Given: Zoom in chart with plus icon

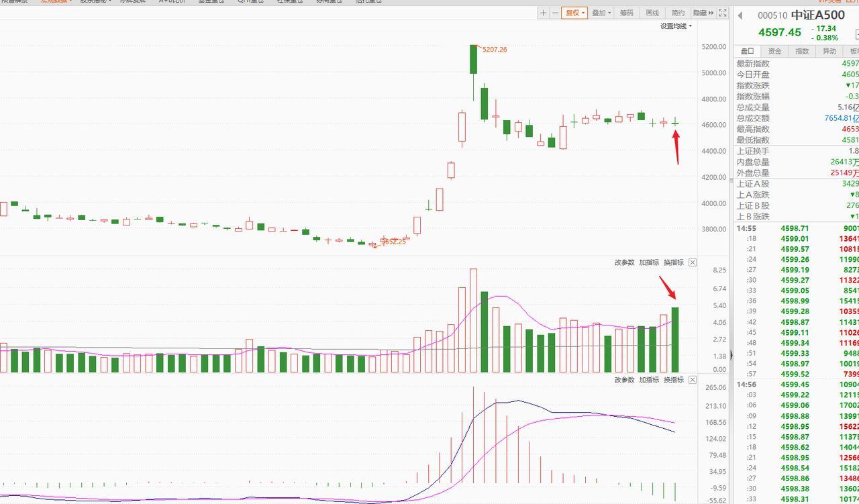Looking at the screenshot, I should point(544,13).
